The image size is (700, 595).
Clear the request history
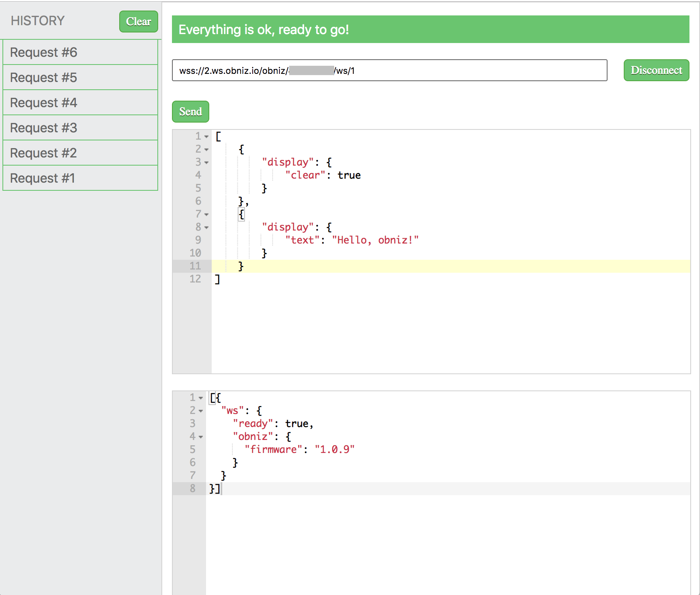(138, 22)
